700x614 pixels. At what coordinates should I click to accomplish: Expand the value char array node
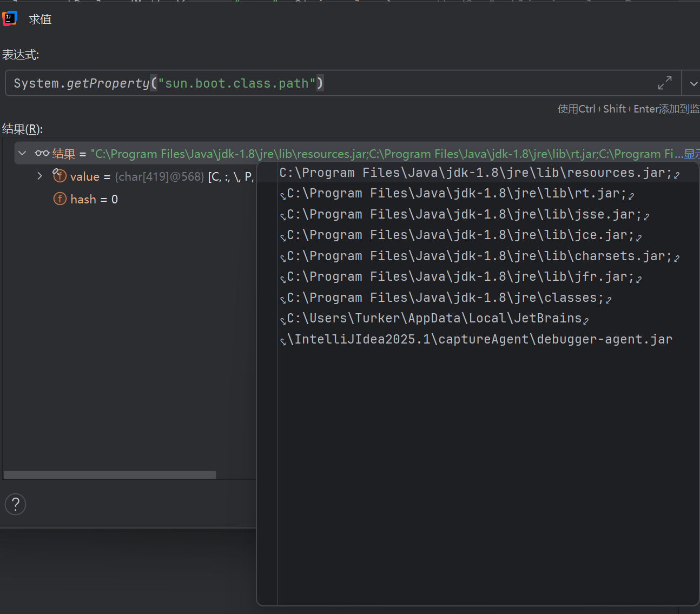(39, 176)
